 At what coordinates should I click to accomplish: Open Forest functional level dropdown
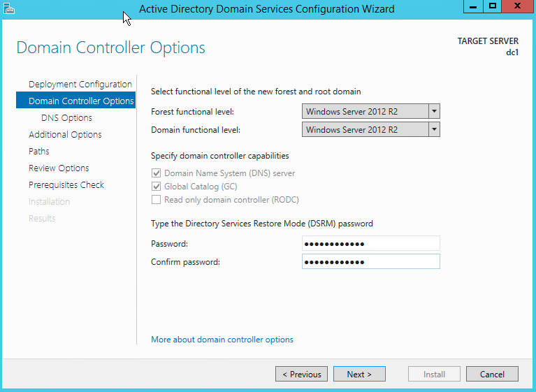tap(434, 112)
